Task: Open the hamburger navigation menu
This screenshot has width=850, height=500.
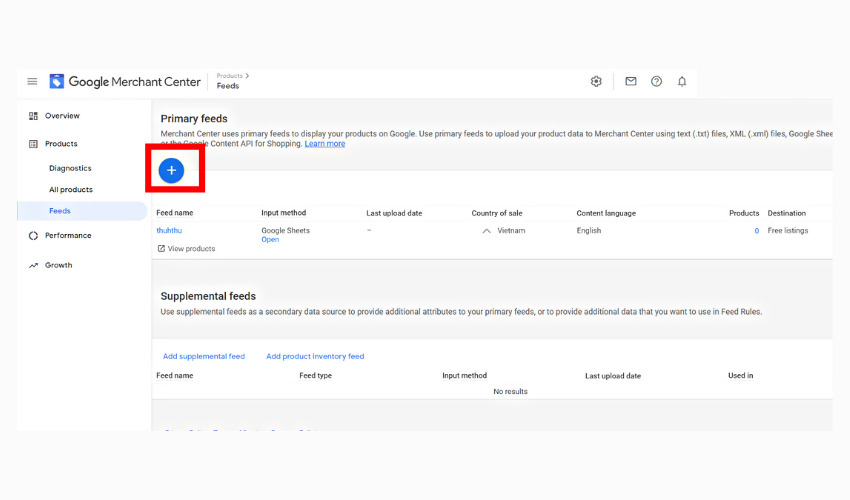Action: (33, 81)
